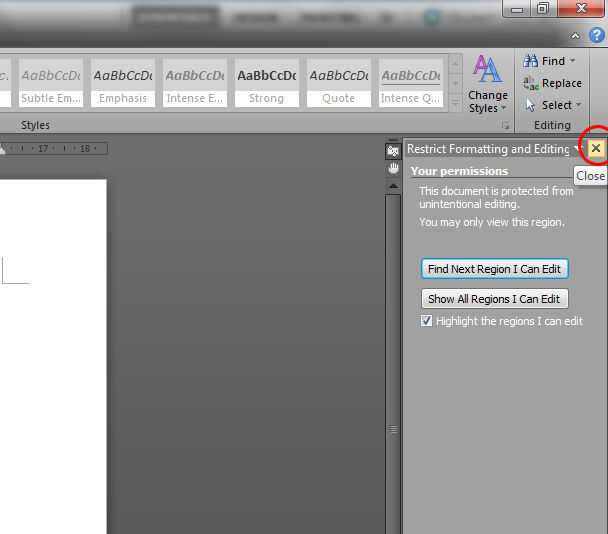Click the horizontal ruler near 17
The image size is (608, 534).
[x=43, y=148]
